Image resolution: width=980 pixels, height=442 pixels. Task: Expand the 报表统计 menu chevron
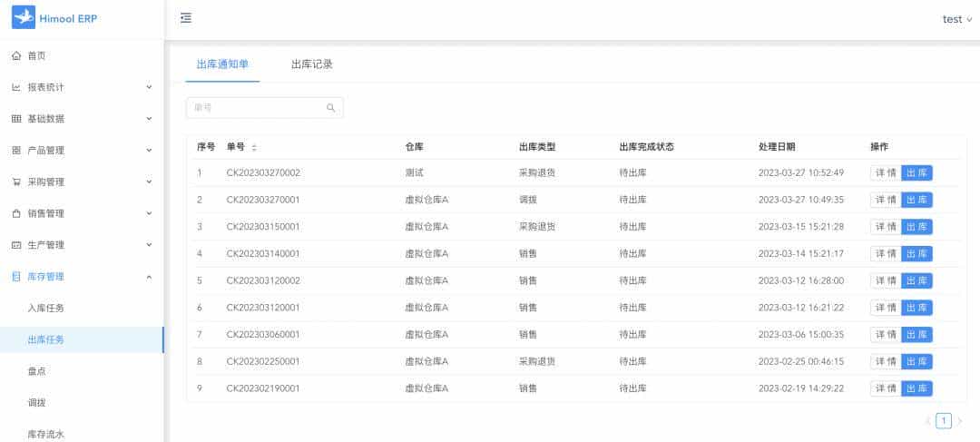click(x=149, y=87)
